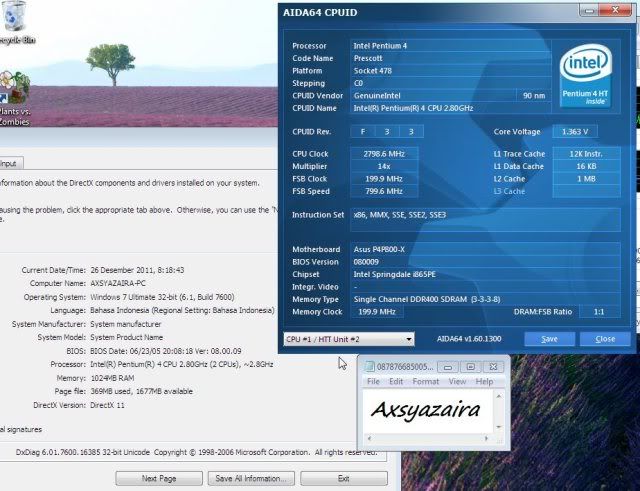Close the Notepad window
This screenshot has width=640, height=491.
493,367
